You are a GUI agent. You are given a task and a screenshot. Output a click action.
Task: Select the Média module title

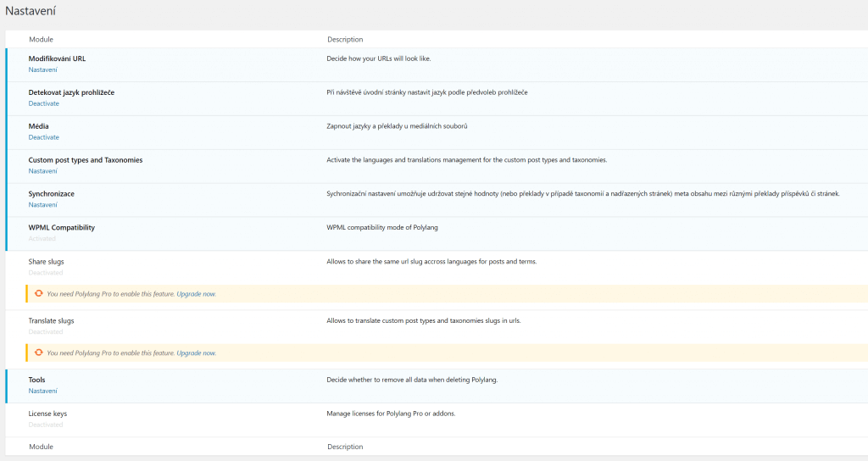point(39,126)
